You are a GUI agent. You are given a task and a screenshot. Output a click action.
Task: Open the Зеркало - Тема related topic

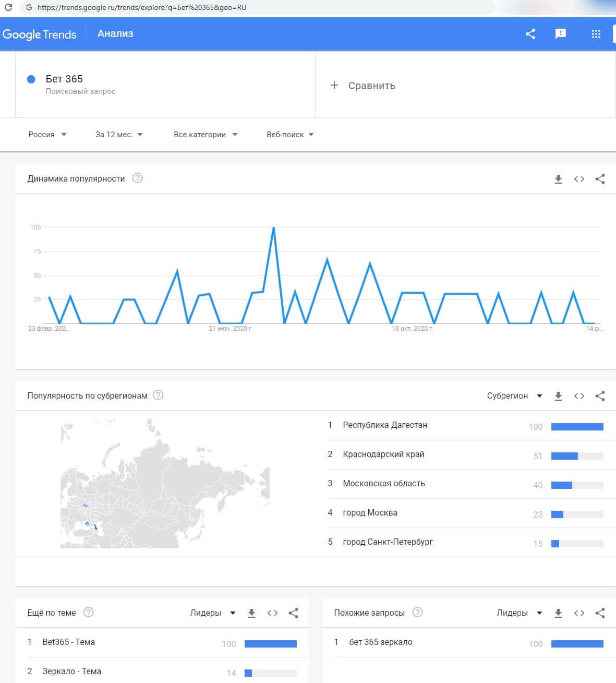pyautogui.click(x=71, y=672)
